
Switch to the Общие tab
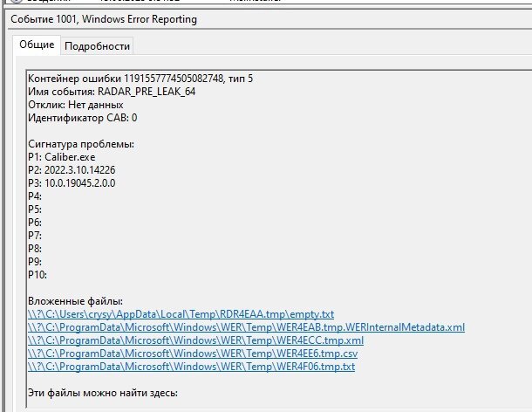36,45
